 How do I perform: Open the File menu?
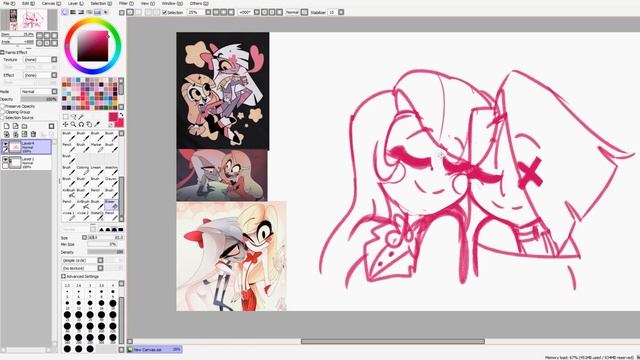click(x=9, y=3)
